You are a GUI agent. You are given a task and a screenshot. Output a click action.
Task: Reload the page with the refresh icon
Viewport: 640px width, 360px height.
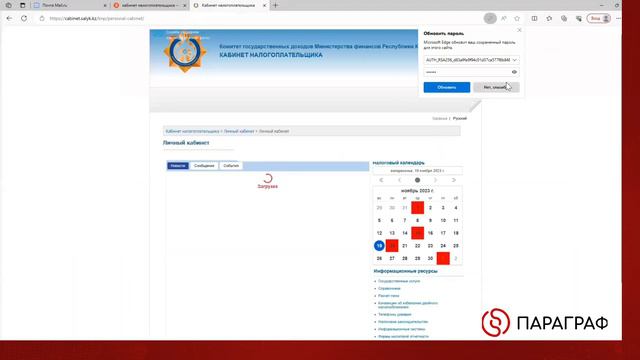tap(24, 18)
